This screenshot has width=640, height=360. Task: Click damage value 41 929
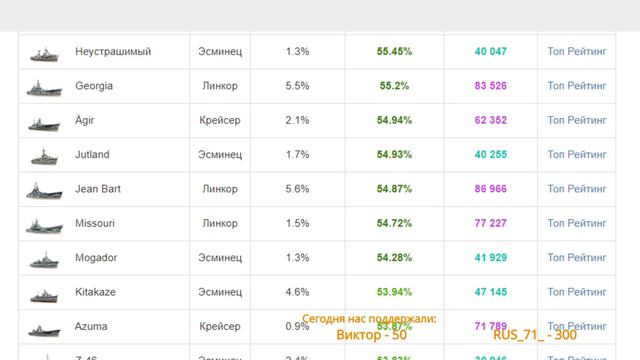coord(491,258)
